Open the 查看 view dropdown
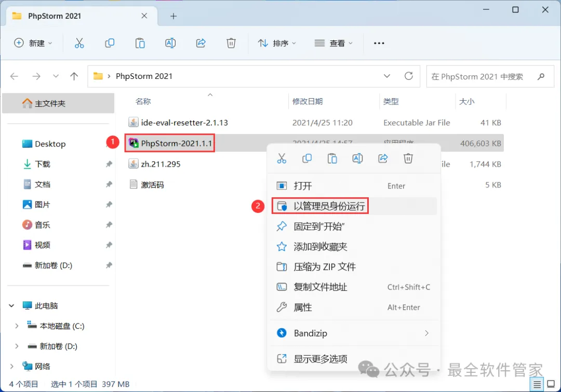This screenshot has height=392, width=561. [333, 43]
